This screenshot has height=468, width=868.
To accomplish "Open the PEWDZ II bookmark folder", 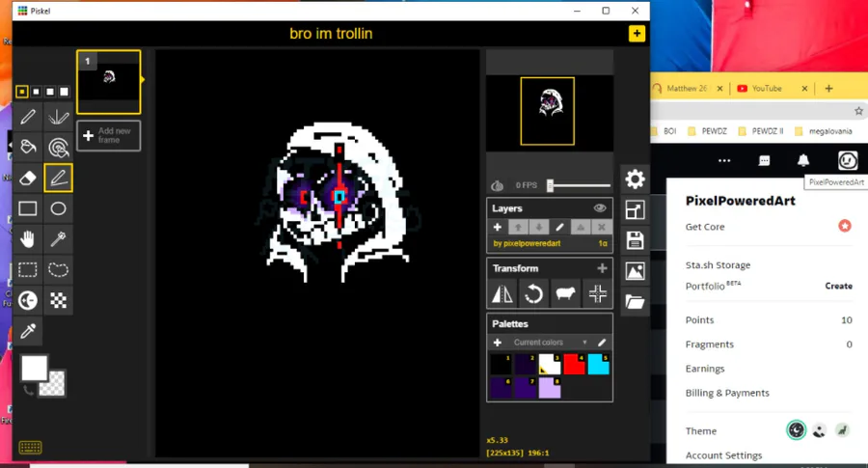I will click(x=761, y=131).
